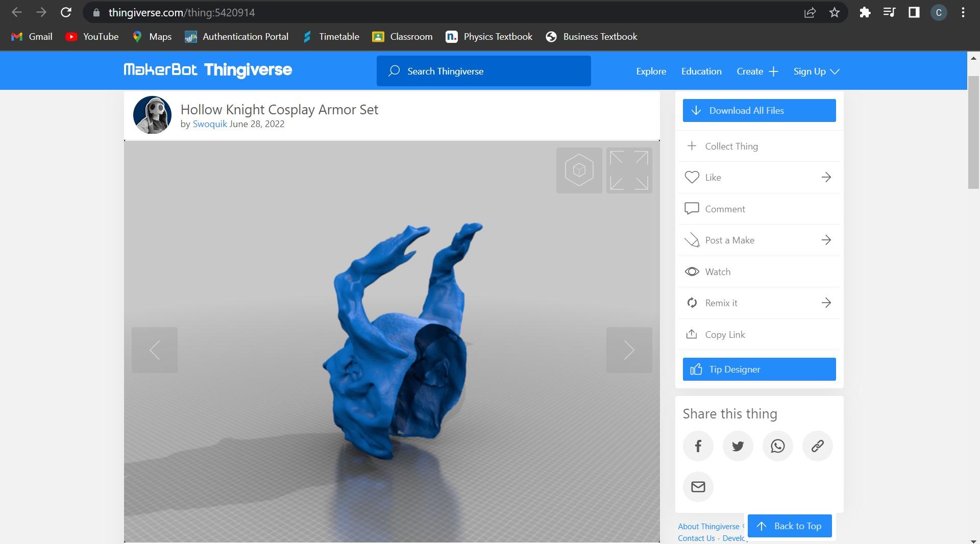Viewport: 980px width, 544px height.
Task: Open Gmail bookmark
Action: 32,37
